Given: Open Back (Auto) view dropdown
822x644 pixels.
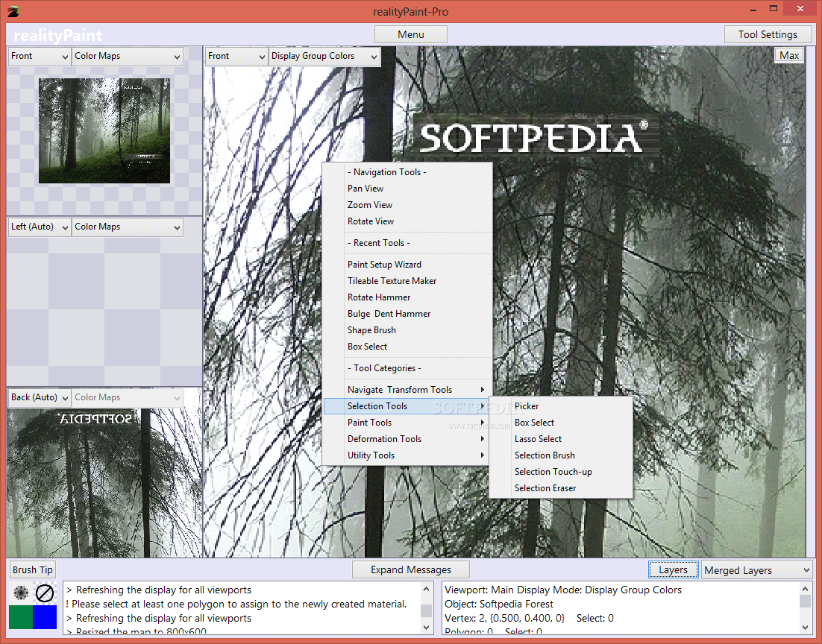Looking at the screenshot, I should click(40, 398).
